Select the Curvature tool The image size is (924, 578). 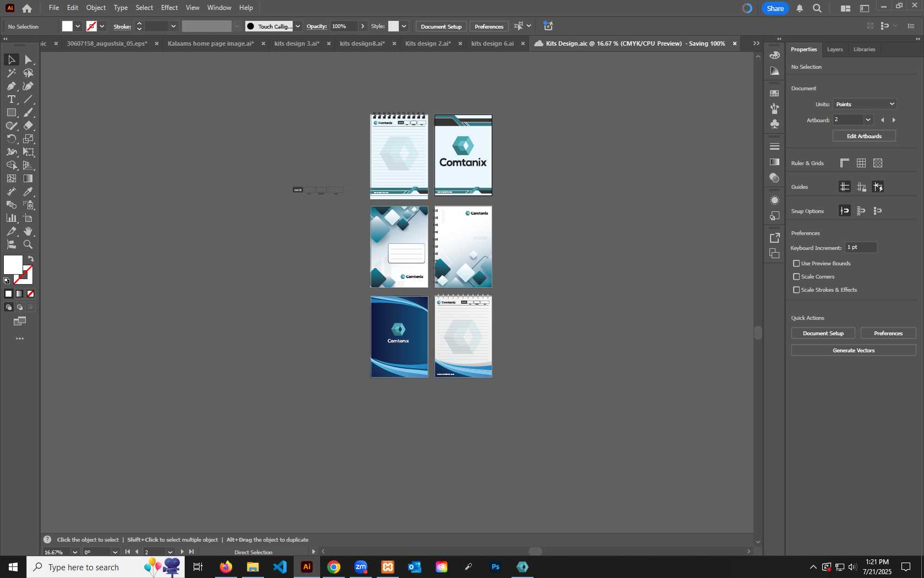click(28, 86)
